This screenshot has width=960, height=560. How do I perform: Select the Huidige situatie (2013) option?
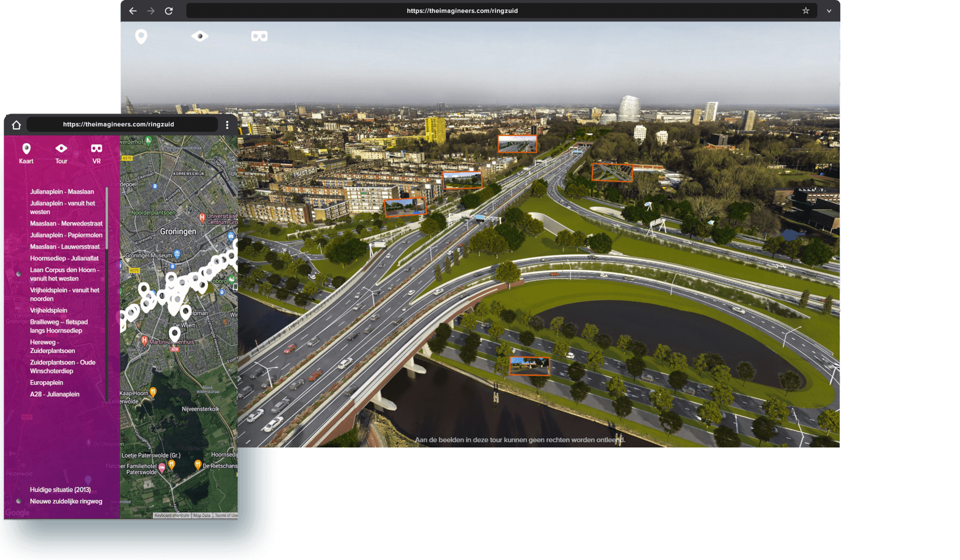click(60, 489)
